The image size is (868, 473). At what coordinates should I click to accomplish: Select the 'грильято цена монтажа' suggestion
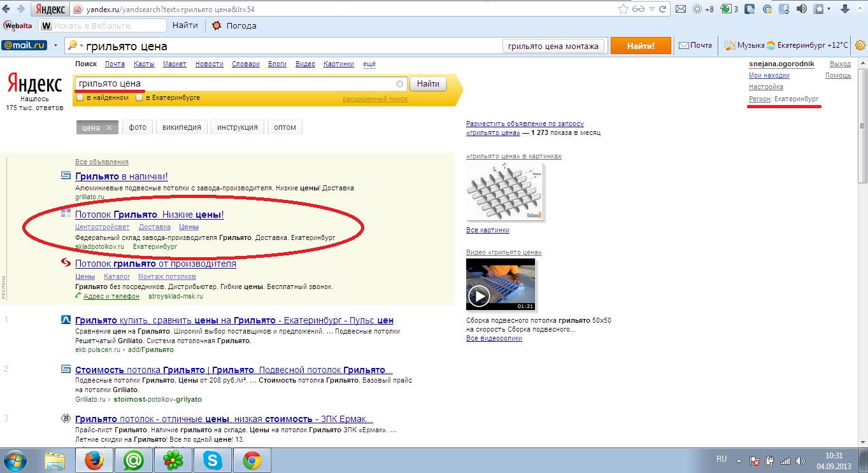pyautogui.click(x=553, y=46)
